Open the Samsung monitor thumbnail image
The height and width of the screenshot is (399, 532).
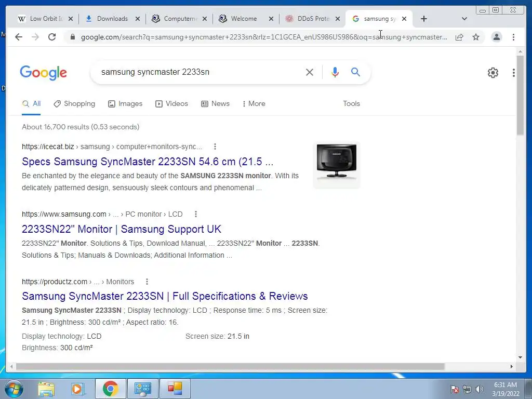337,165
